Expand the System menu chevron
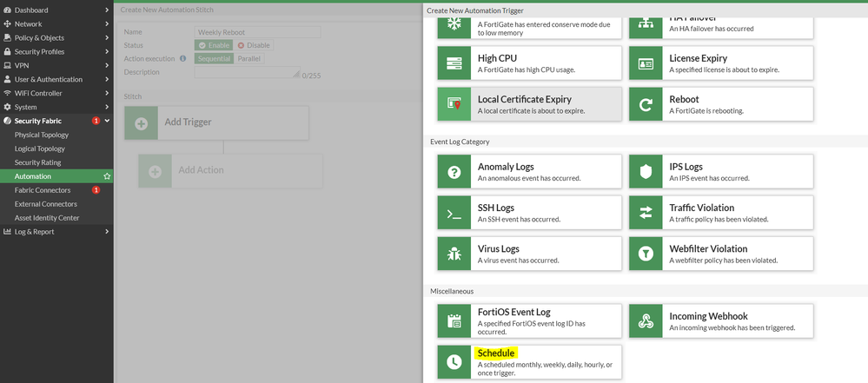This screenshot has width=868, height=383. click(107, 107)
